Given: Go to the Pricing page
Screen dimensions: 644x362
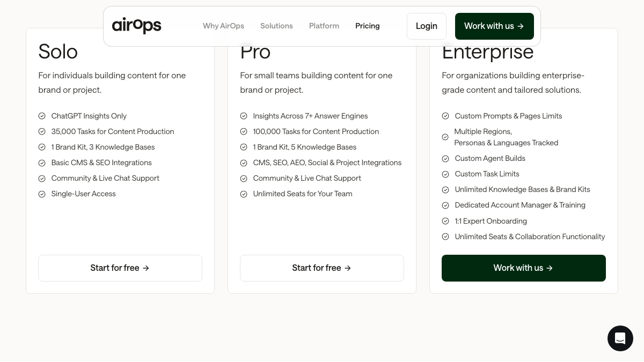Looking at the screenshot, I should [x=368, y=26].
